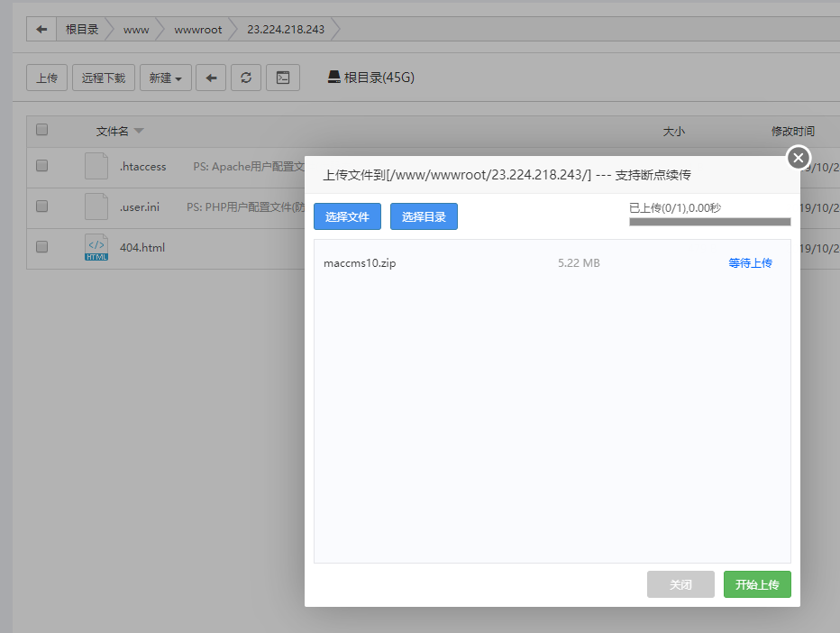Click the upload progress bar
This screenshot has width=840, height=633.
tap(709, 222)
